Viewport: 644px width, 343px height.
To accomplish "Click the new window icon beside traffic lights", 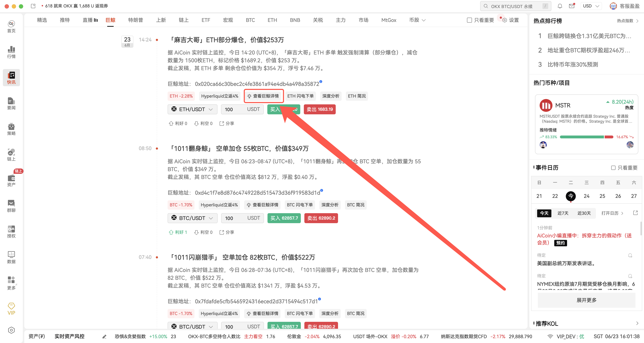I will tap(33, 6).
